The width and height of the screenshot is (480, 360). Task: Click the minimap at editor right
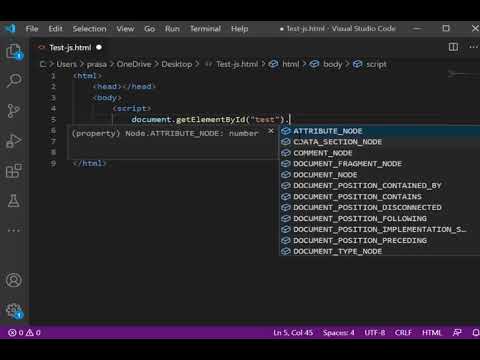(x=463, y=74)
